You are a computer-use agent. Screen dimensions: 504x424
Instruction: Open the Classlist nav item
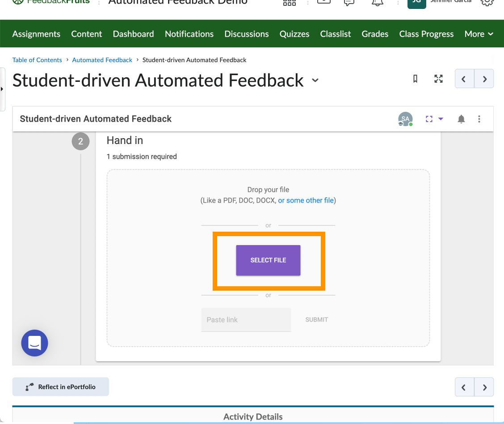tap(336, 34)
